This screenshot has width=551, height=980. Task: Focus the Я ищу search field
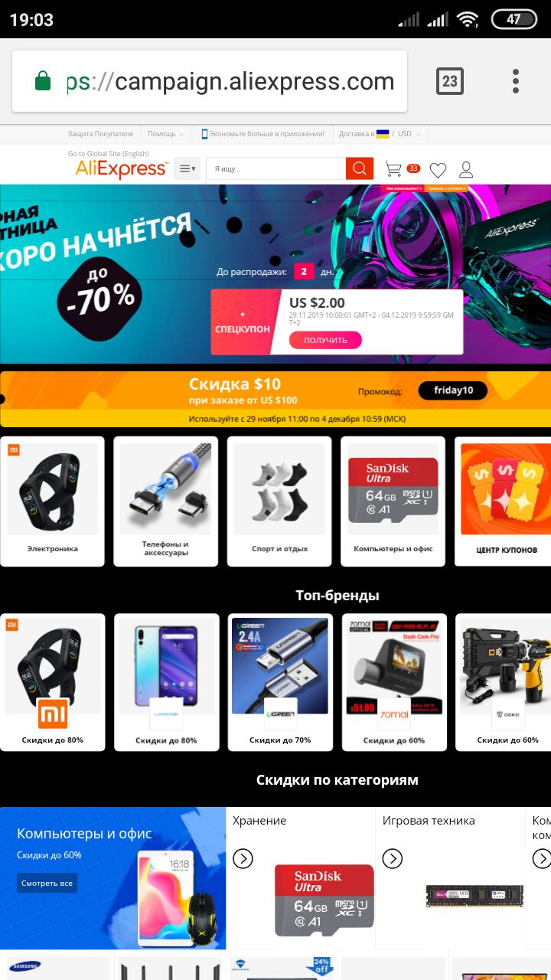click(x=276, y=168)
